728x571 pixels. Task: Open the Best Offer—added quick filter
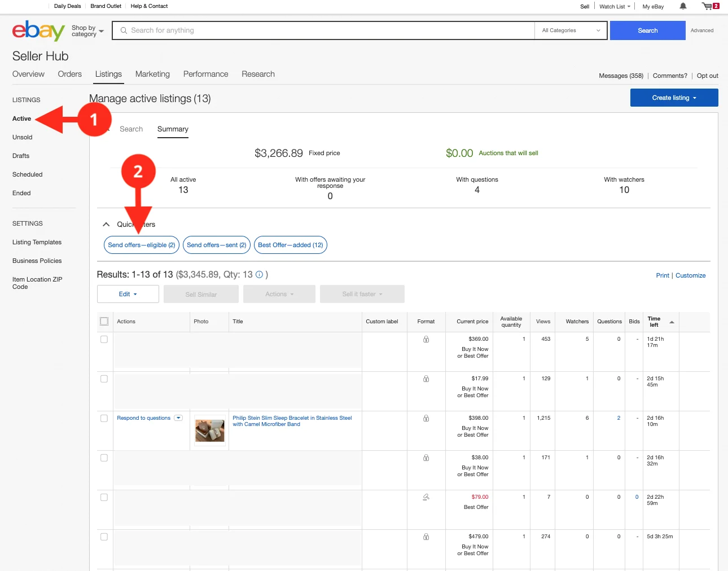click(291, 245)
